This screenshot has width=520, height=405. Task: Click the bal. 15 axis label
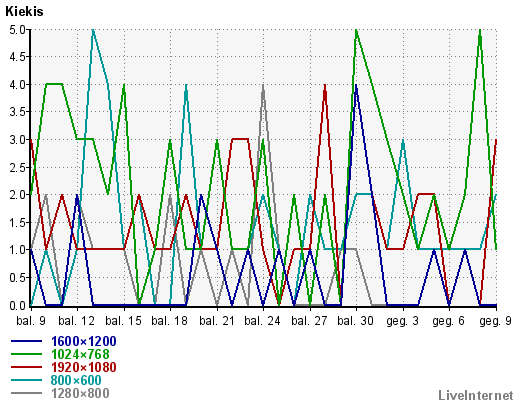(124, 321)
